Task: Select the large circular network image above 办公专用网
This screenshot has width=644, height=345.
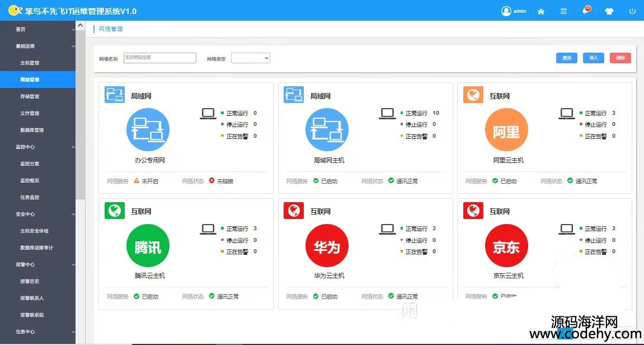Action: [148, 130]
